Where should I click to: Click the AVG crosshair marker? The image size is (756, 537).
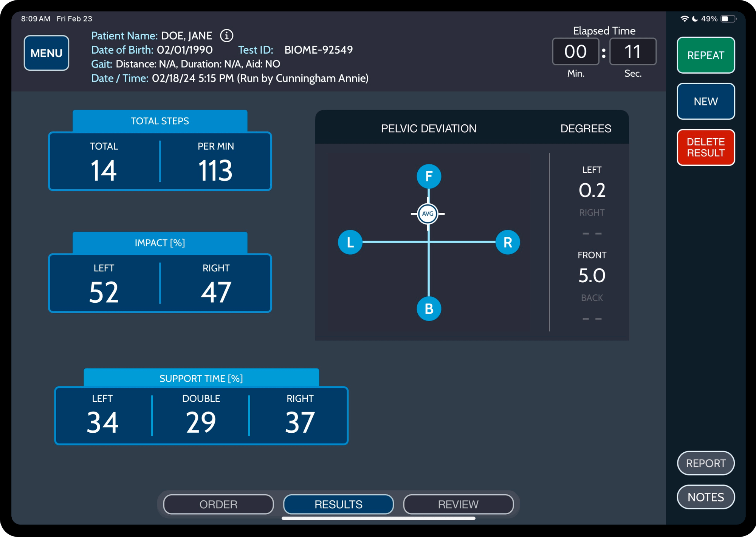(x=428, y=214)
